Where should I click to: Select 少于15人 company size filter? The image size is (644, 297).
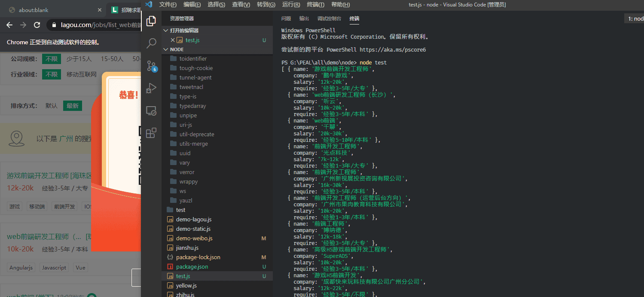pos(79,59)
